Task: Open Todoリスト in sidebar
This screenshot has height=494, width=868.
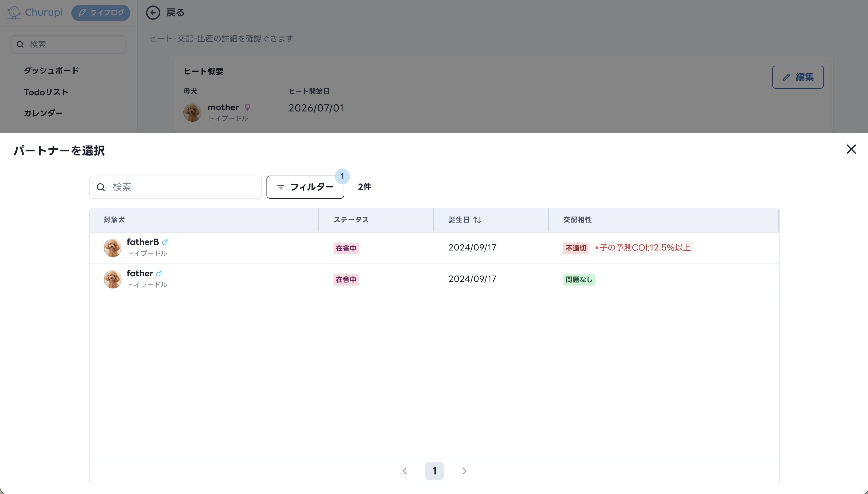Action: pos(46,92)
